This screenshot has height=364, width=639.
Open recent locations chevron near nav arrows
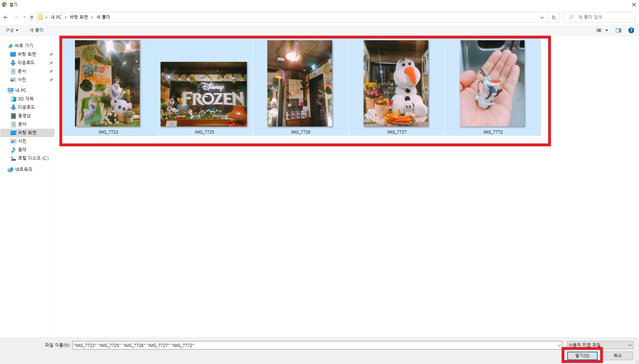tap(24, 17)
